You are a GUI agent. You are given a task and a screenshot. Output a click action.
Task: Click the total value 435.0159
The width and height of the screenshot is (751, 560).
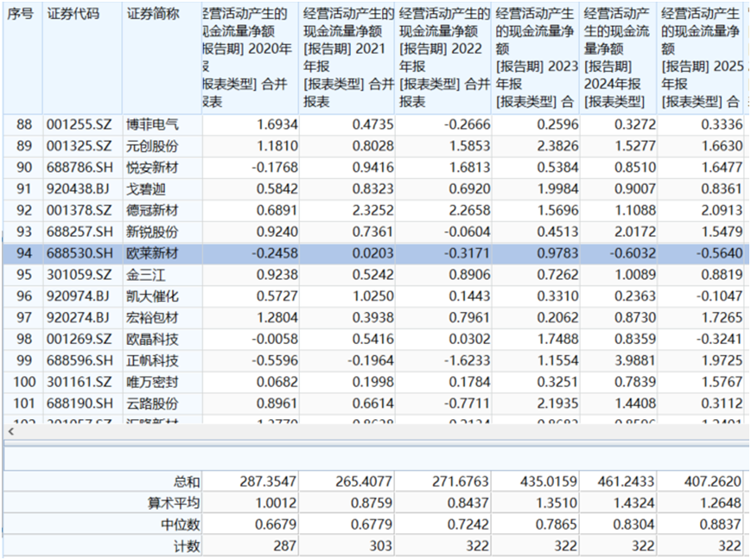(549, 482)
